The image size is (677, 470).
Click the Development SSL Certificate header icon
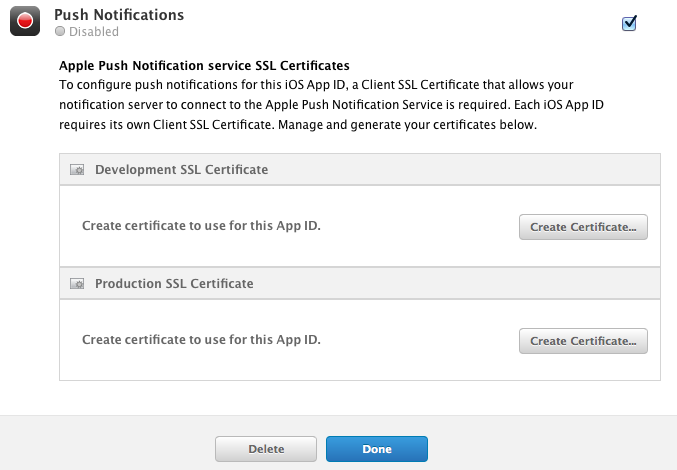[x=77, y=170]
